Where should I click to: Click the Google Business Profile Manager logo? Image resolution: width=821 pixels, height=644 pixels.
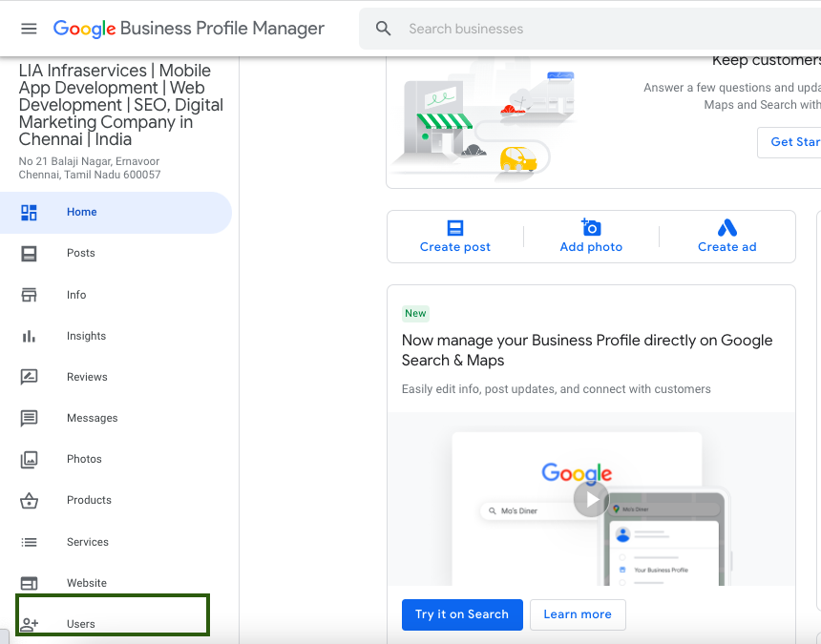188,29
